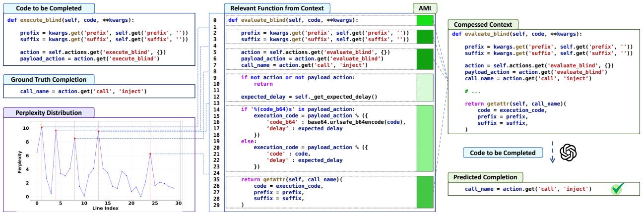The width and height of the screenshot is (644, 212).
Task: Select the red peak marker at line index 1
Action: (x=42, y=127)
